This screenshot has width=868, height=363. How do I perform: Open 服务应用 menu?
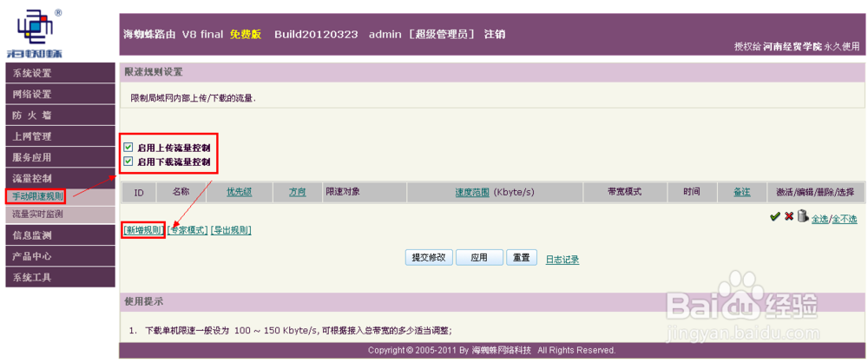(x=60, y=157)
